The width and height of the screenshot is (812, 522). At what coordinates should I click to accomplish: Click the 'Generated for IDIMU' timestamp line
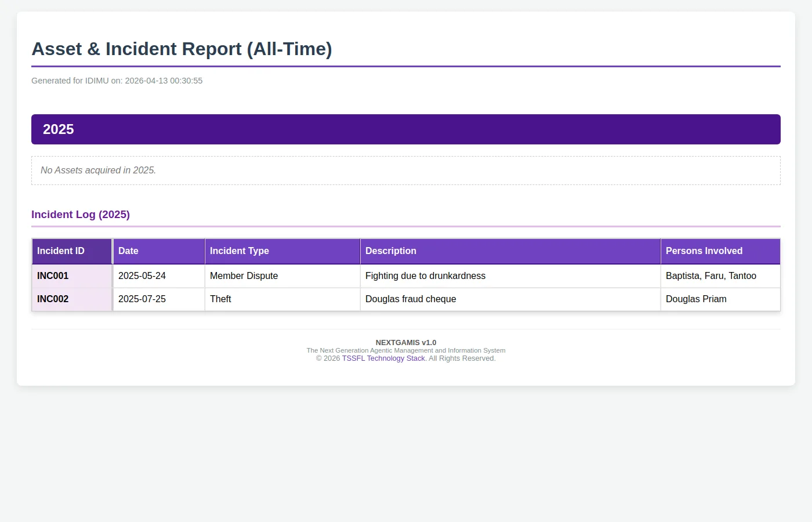(x=117, y=81)
